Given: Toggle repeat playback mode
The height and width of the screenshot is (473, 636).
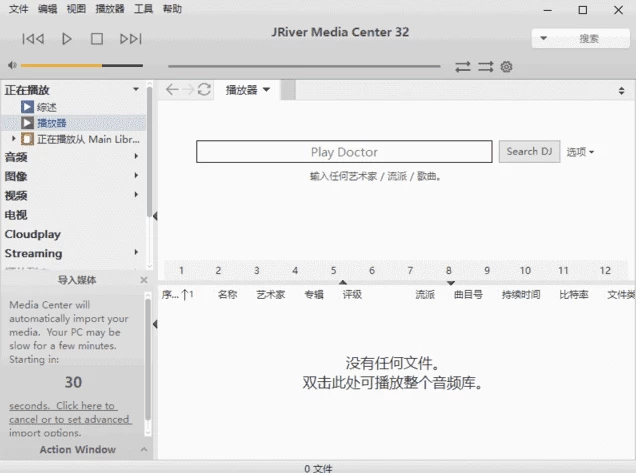Looking at the screenshot, I should tap(463, 67).
